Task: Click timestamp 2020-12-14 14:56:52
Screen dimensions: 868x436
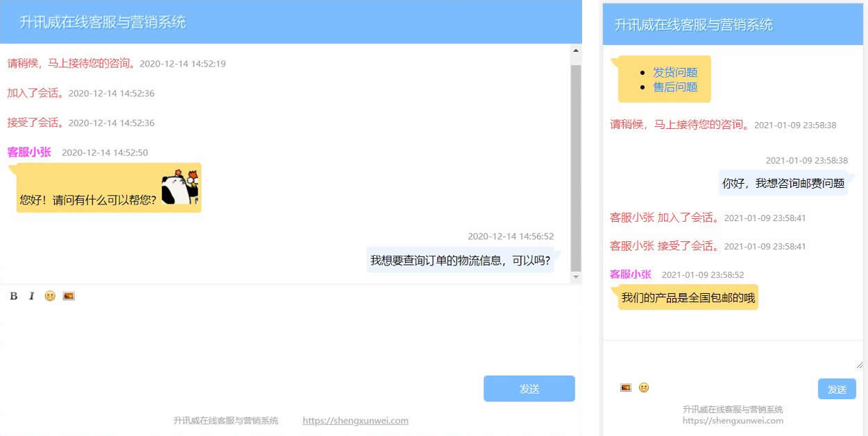Action: tap(511, 236)
